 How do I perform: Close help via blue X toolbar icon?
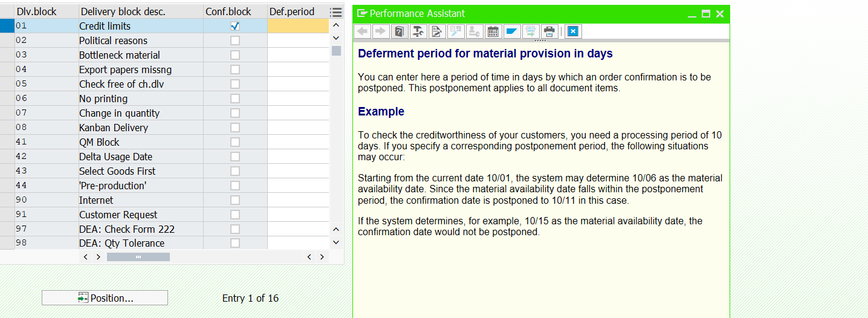pyautogui.click(x=573, y=31)
